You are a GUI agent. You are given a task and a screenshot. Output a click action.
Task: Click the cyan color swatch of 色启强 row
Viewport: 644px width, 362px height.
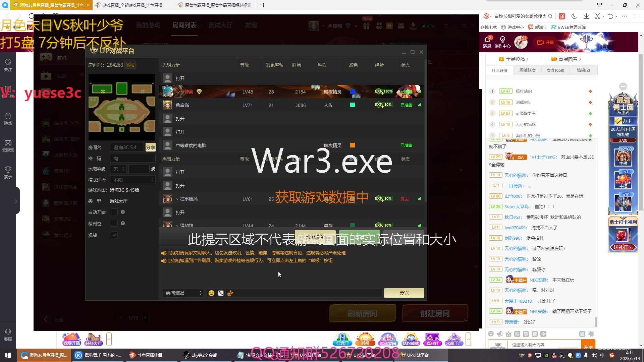pyautogui.click(x=353, y=105)
